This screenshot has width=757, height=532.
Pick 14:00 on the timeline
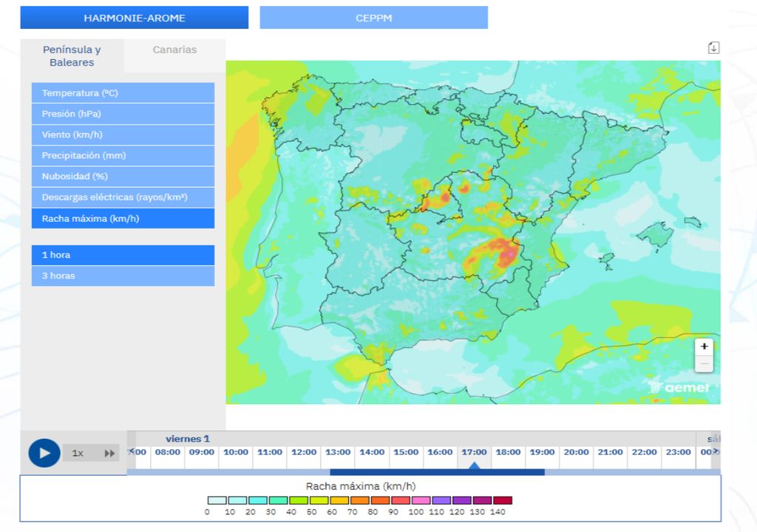coord(372,452)
